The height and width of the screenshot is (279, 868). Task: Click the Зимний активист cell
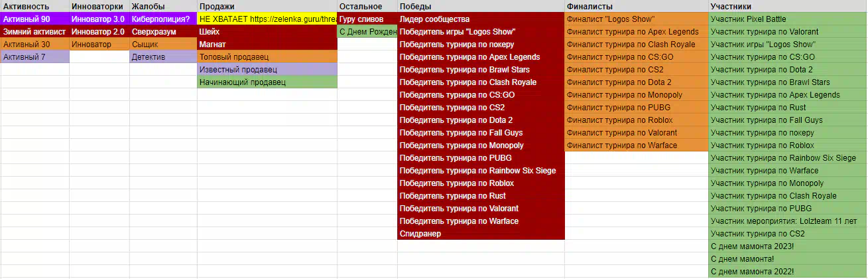(x=34, y=32)
